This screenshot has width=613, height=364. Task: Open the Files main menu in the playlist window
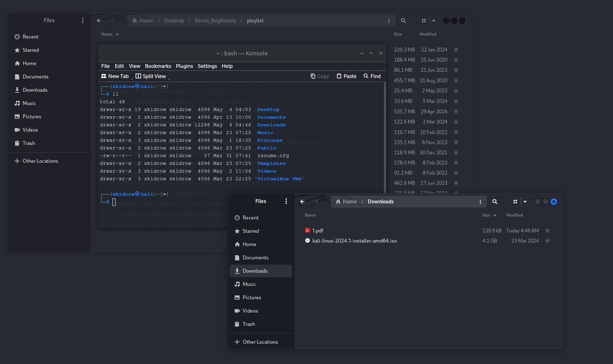tap(83, 20)
